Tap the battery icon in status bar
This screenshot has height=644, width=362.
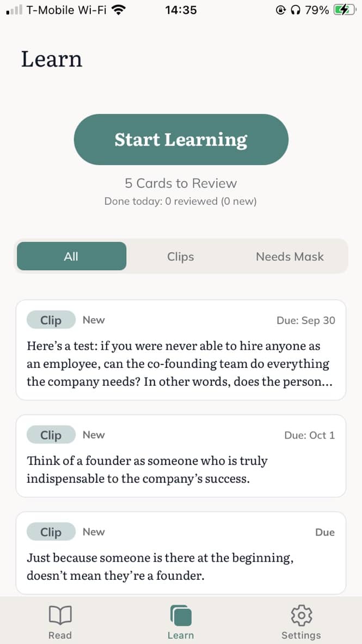click(x=344, y=10)
